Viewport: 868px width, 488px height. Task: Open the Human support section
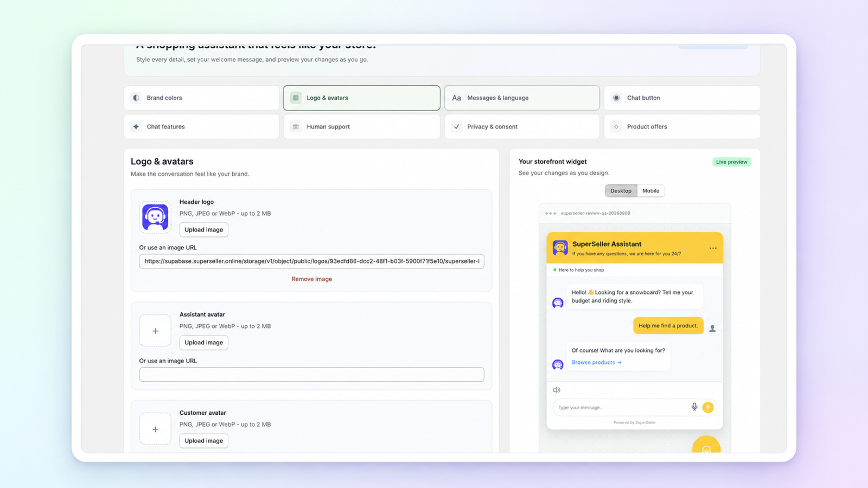point(361,127)
